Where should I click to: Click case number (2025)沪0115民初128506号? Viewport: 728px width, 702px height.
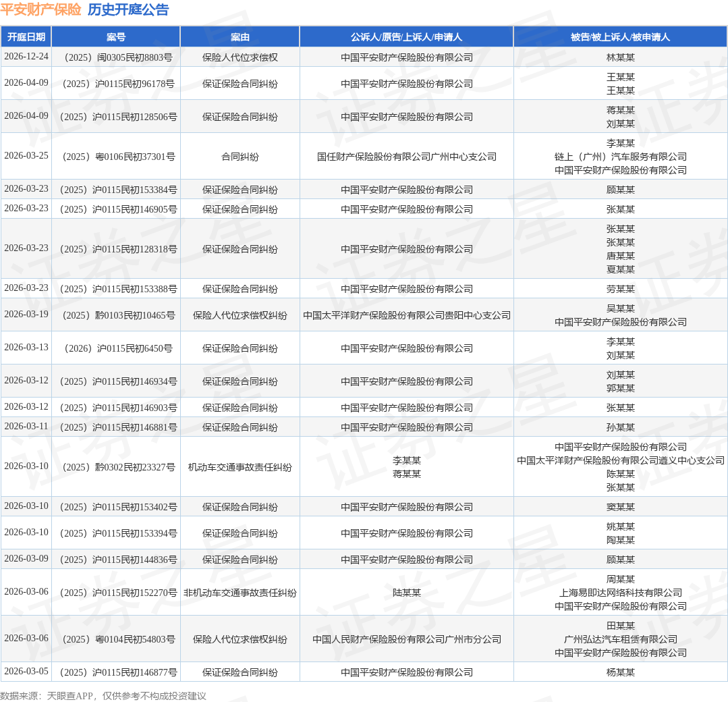point(115,117)
